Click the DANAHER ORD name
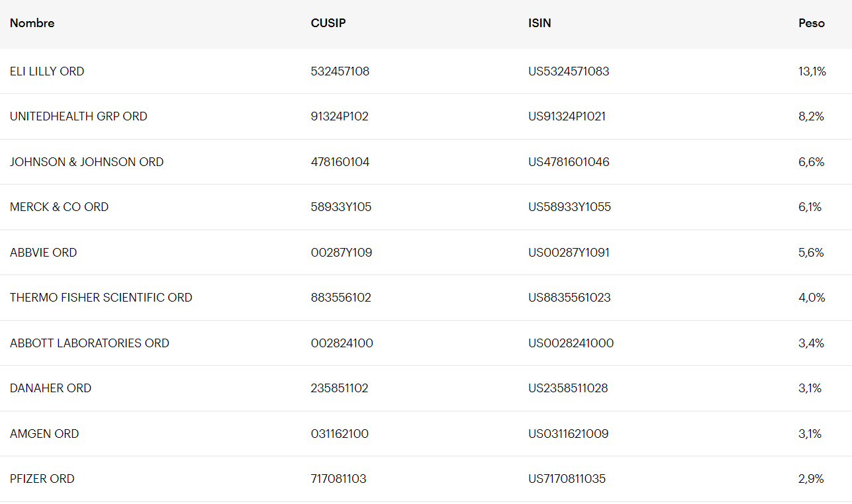Image resolution: width=852 pixels, height=504 pixels. click(51, 388)
